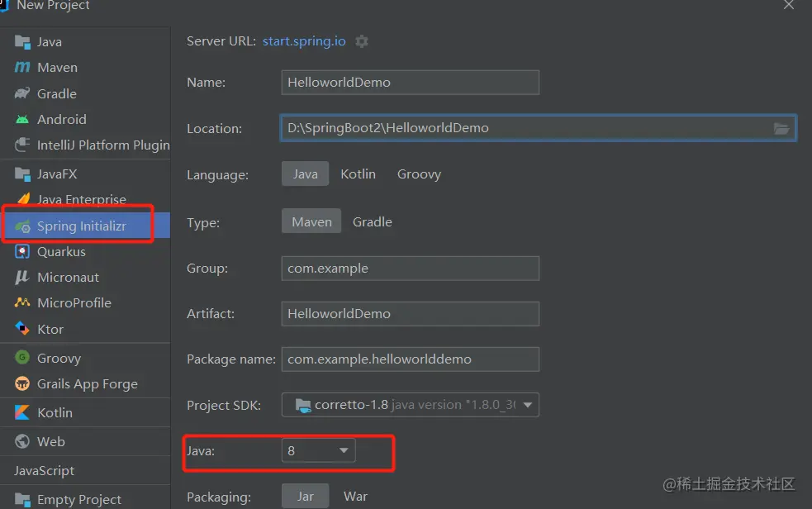Image resolution: width=812 pixels, height=509 pixels.
Task: Click the Empty Project folder icon
Action: 22,500
